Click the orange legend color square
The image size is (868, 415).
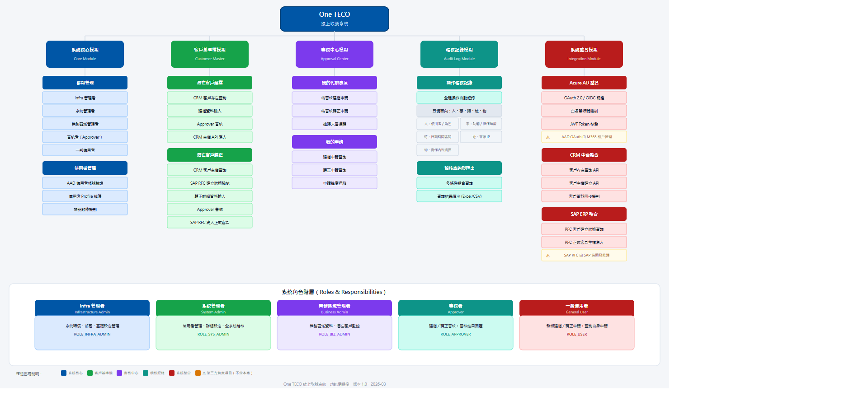(x=198, y=373)
